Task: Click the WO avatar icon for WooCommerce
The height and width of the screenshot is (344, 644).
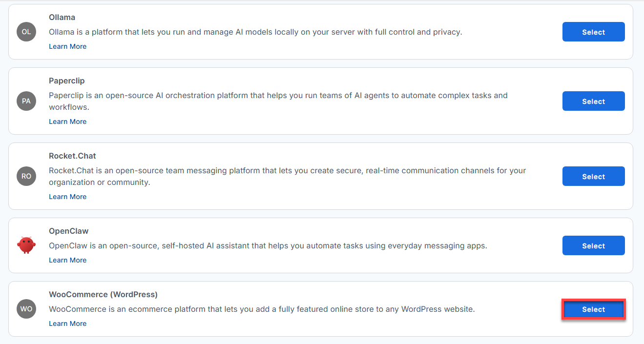Action: [26, 309]
